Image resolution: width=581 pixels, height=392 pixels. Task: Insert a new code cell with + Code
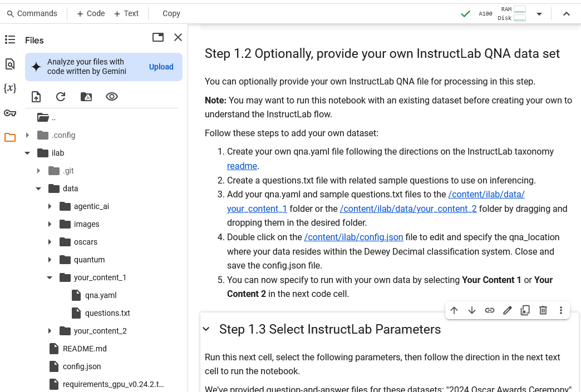point(90,13)
